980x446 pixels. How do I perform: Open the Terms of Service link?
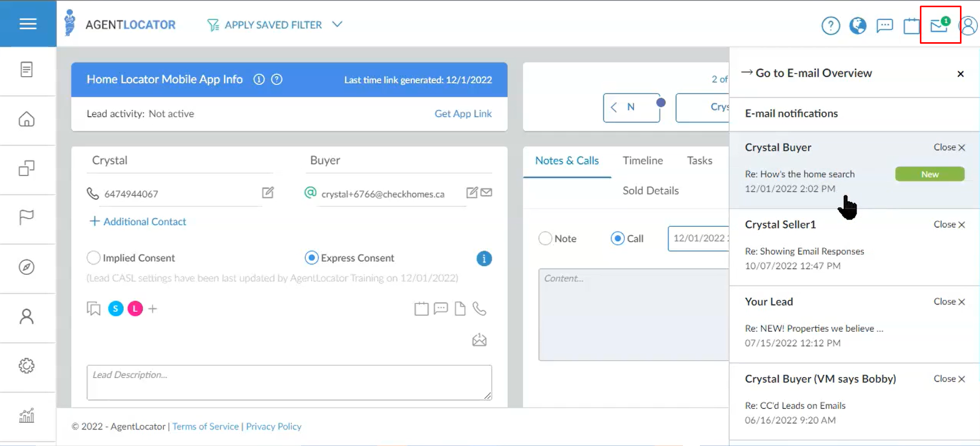206,426
